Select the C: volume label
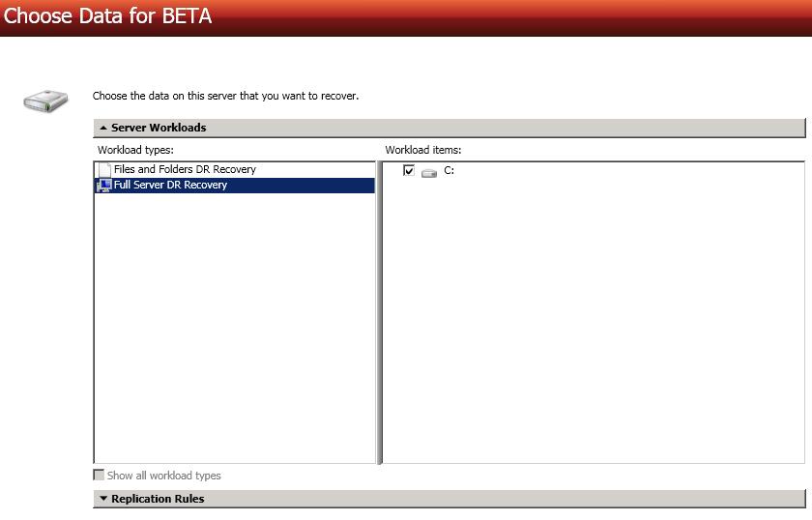 tap(449, 170)
